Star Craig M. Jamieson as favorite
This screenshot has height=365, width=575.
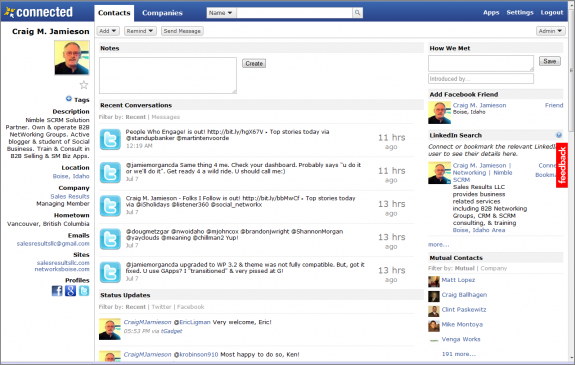[x=84, y=85]
